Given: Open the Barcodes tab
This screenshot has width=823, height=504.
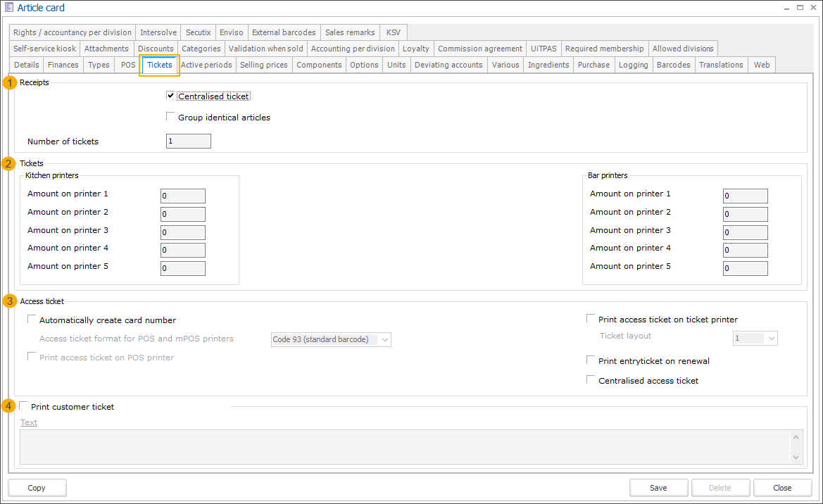Looking at the screenshot, I should pyautogui.click(x=673, y=65).
